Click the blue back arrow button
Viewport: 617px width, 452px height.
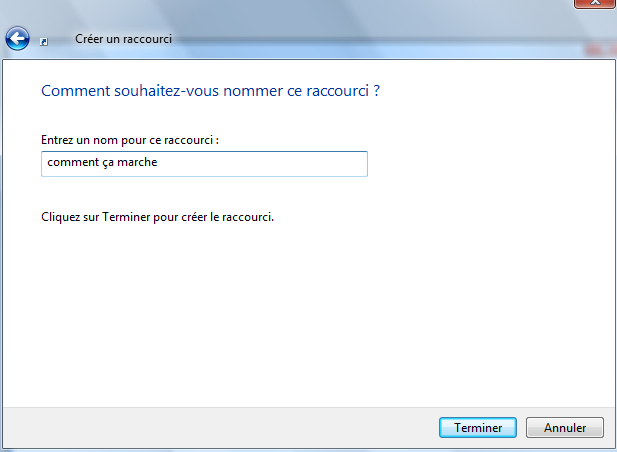(x=17, y=39)
